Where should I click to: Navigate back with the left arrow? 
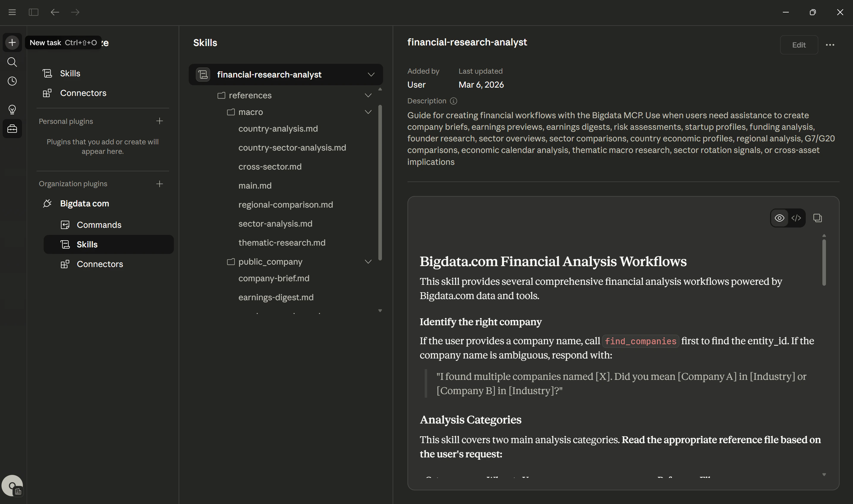coord(55,12)
